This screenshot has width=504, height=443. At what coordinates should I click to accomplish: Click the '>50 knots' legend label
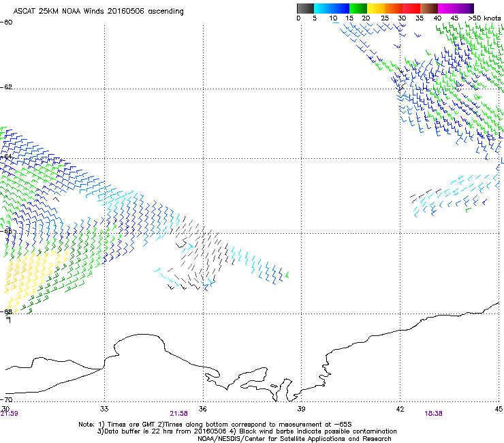(484, 18)
